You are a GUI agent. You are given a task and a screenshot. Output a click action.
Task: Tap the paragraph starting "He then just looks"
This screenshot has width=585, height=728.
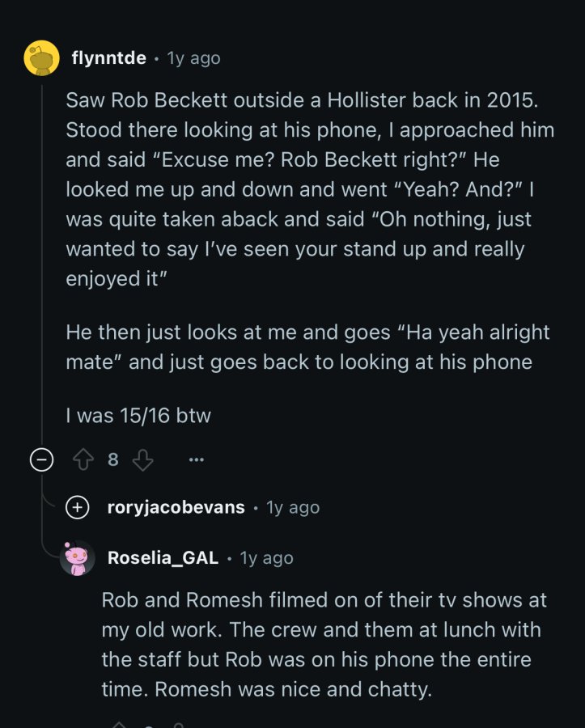coord(307,347)
